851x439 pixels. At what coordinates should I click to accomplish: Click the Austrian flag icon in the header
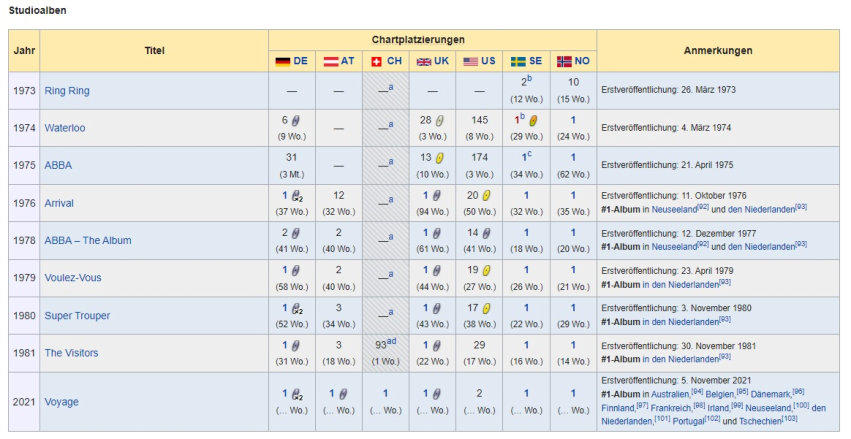331,61
